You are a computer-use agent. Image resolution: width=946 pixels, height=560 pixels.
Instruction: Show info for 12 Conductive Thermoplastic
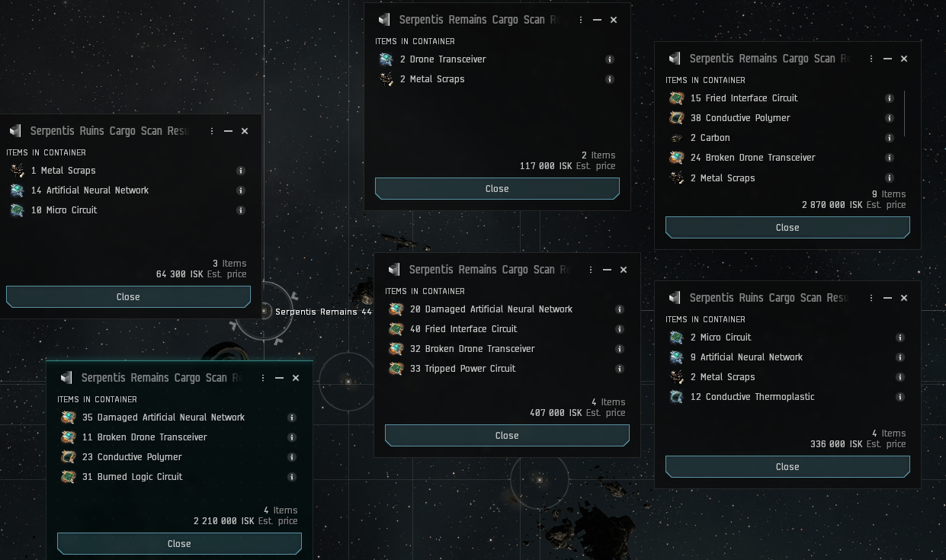click(x=900, y=397)
